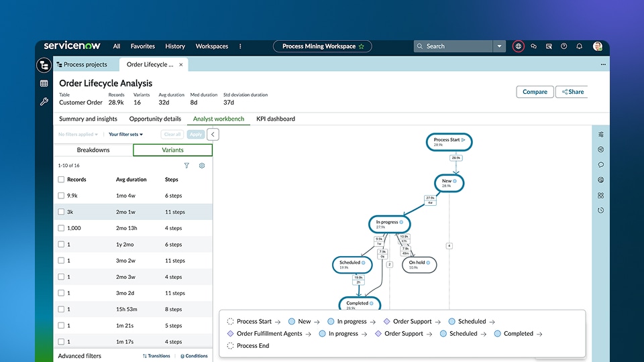Select the Variants tab
The height and width of the screenshot is (362, 644).
pyautogui.click(x=172, y=150)
